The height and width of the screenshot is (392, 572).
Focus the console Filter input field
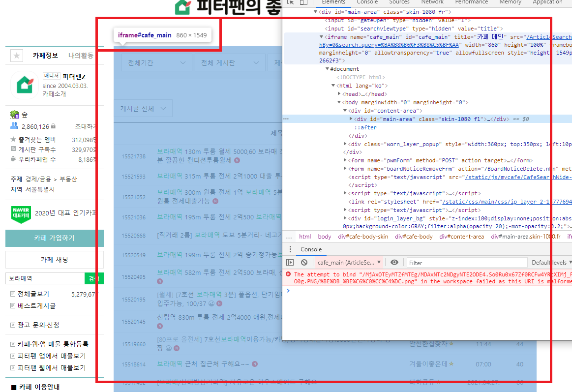pyautogui.click(x=467, y=263)
